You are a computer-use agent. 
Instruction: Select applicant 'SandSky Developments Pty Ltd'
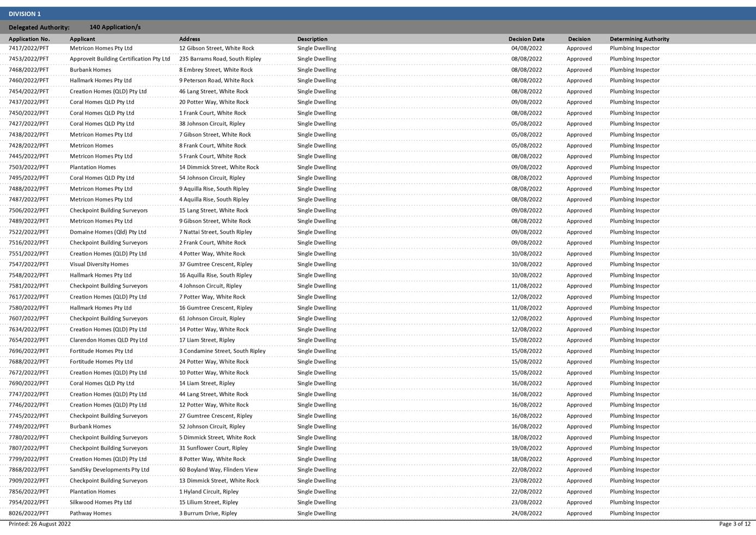point(109,470)
